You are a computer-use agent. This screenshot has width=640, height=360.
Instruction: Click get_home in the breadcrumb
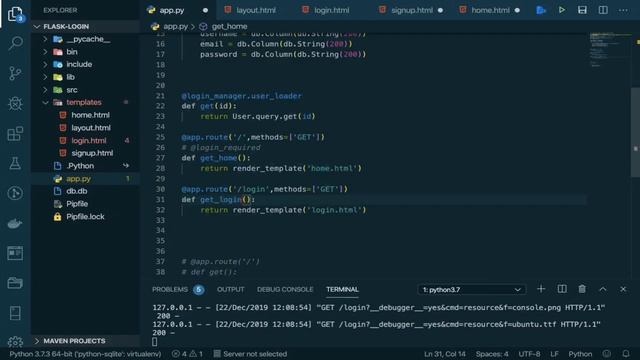pyautogui.click(x=229, y=27)
